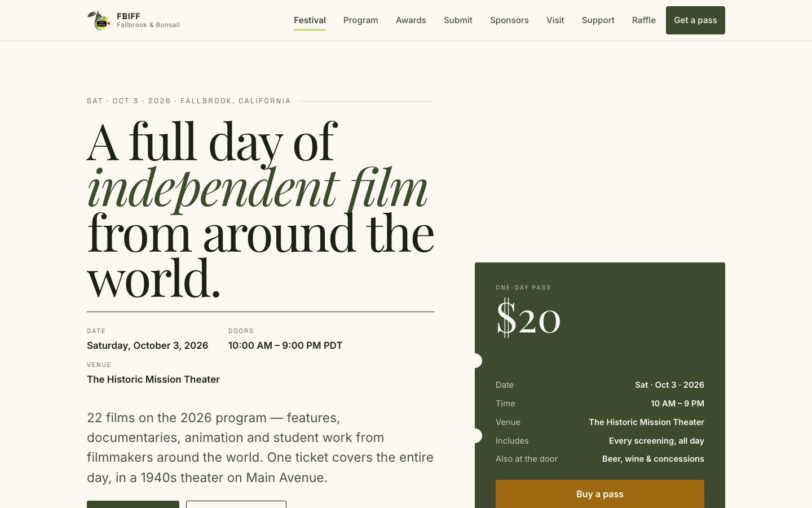Click the doors time '10:00 AM – 9:00 PM PDT'
The height and width of the screenshot is (508, 812).
285,345
